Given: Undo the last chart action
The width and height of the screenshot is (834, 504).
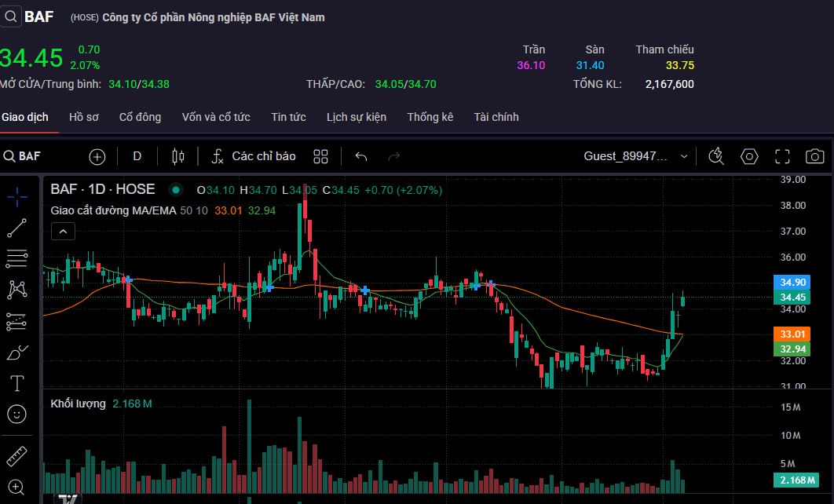Looking at the screenshot, I should [361, 156].
